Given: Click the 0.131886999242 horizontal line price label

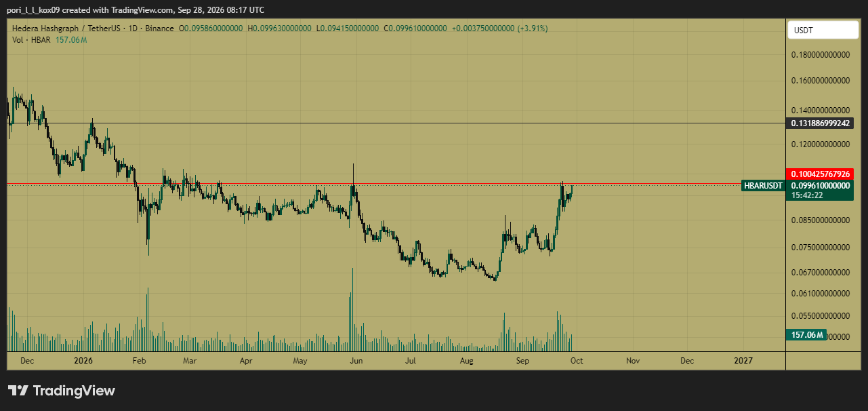Looking at the screenshot, I should coord(819,123).
